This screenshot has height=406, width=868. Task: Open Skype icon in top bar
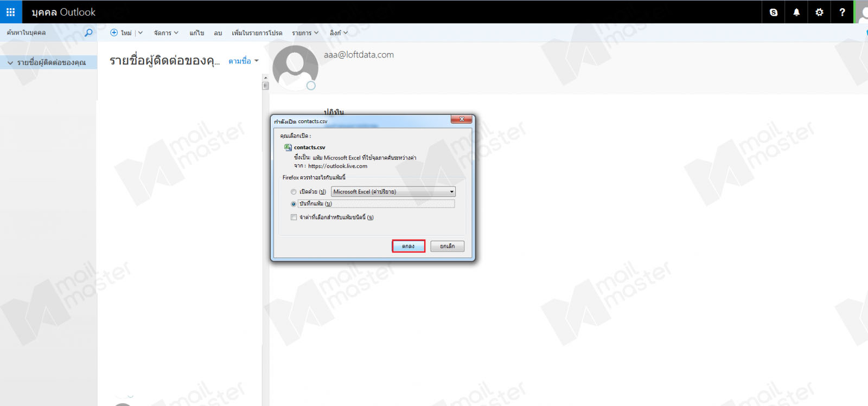(x=774, y=12)
